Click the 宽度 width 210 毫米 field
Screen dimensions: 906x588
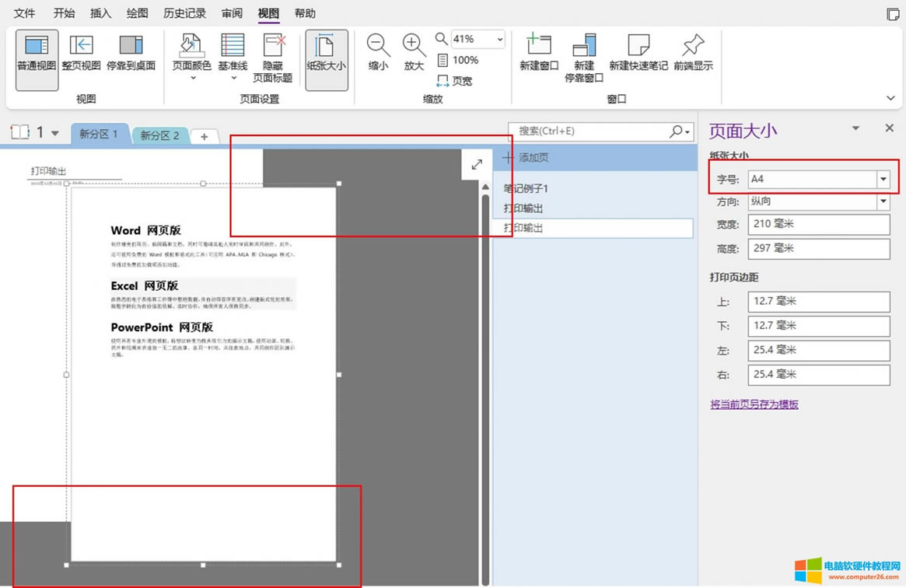(x=819, y=224)
